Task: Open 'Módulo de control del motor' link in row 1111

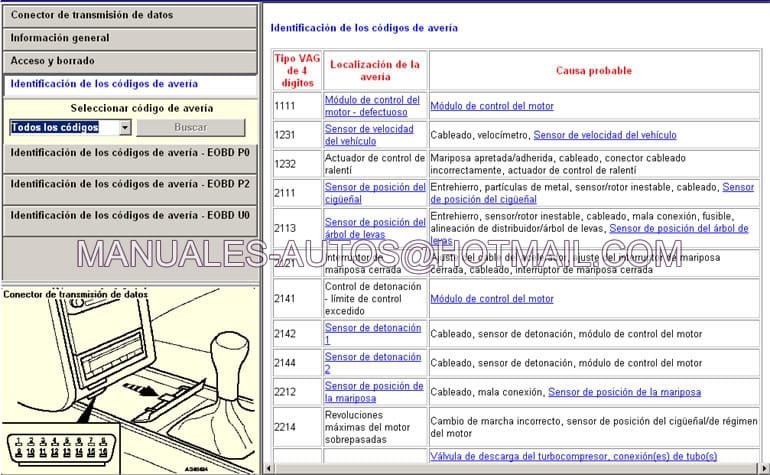Action: pyautogui.click(x=492, y=106)
